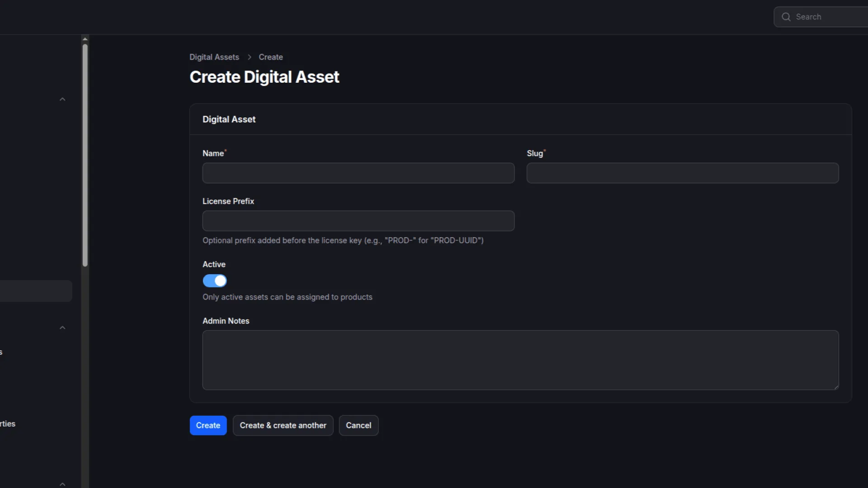The image size is (868, 488).
Task: Click into the License Prefix field
Action: (358, 221)
